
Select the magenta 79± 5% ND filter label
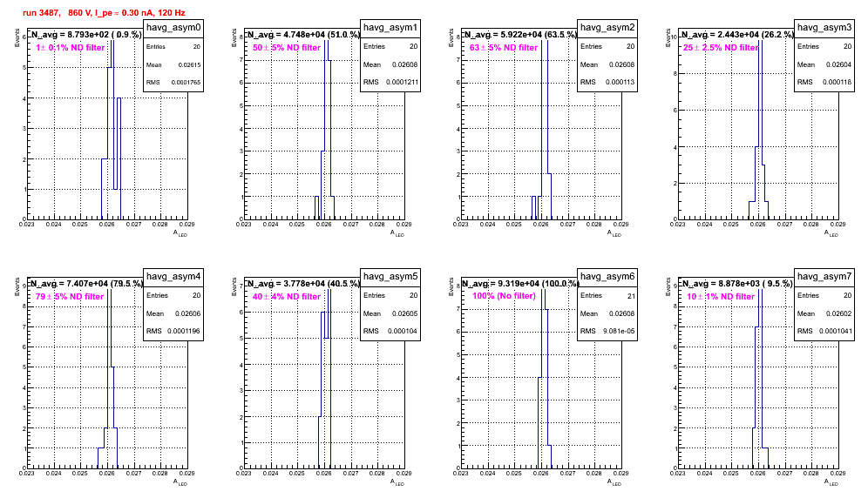point(70,297)
